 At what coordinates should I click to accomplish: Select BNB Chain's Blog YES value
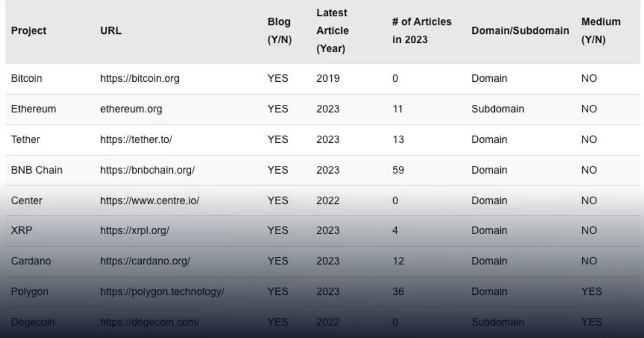click(278, 170)
